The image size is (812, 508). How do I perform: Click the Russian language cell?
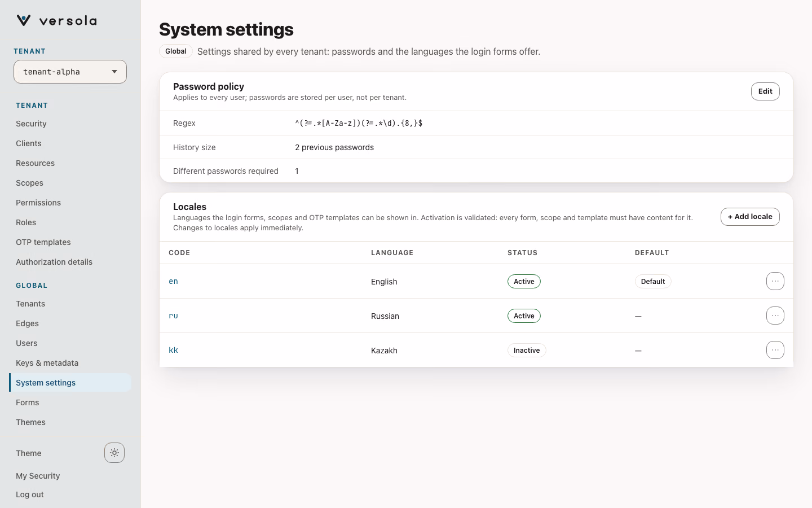coord(385,316)
